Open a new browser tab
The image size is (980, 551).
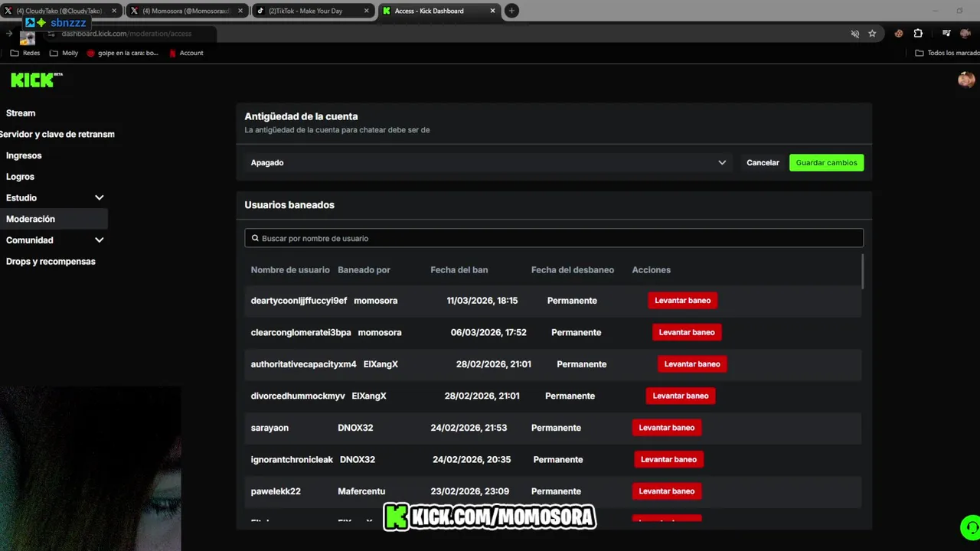[x=511, y=11]
